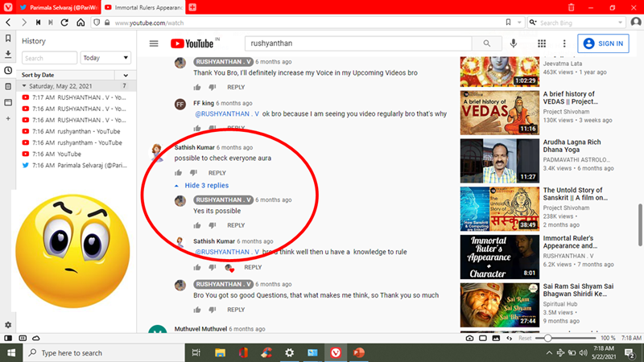
Task: Add a web panel with plus icon
Action: tap(8, 118)
